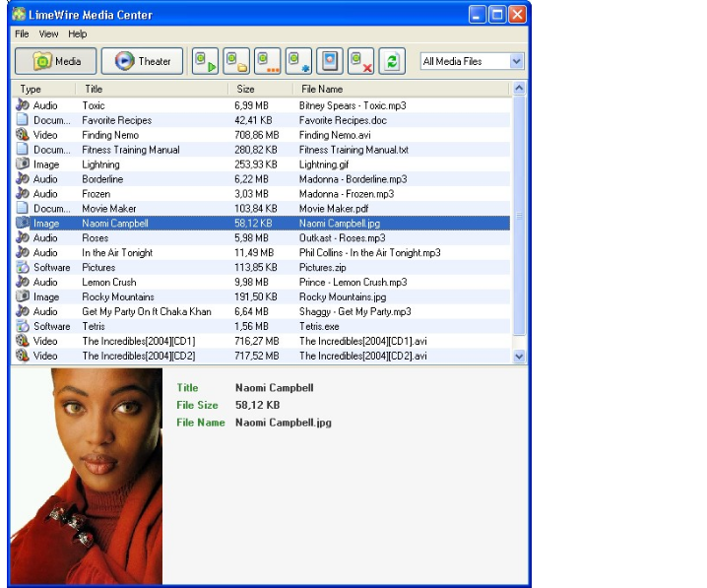This screenshot has width=707, height=588.
Task: Select file name Rocky Mountains.jpg
Action: click(343, 296)
